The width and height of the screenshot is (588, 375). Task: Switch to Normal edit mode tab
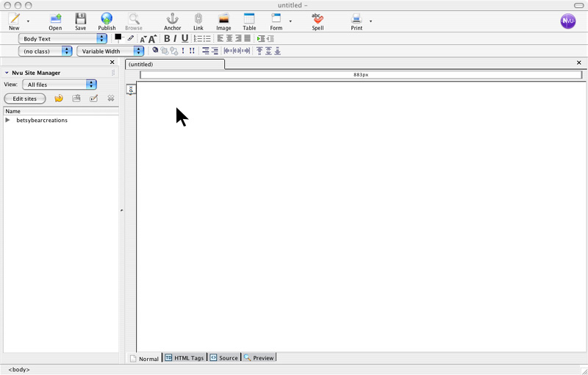pos(144,359)
